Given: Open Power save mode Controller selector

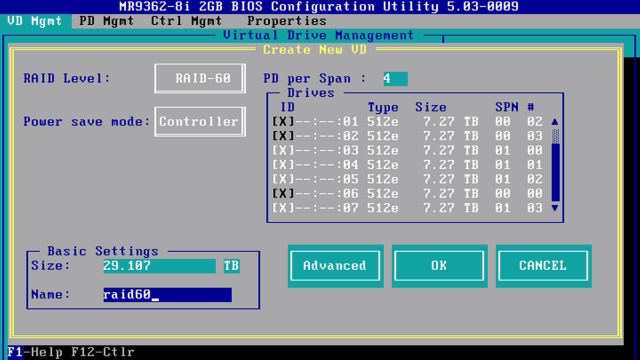Looking at the screenshot, I should 200,122.
